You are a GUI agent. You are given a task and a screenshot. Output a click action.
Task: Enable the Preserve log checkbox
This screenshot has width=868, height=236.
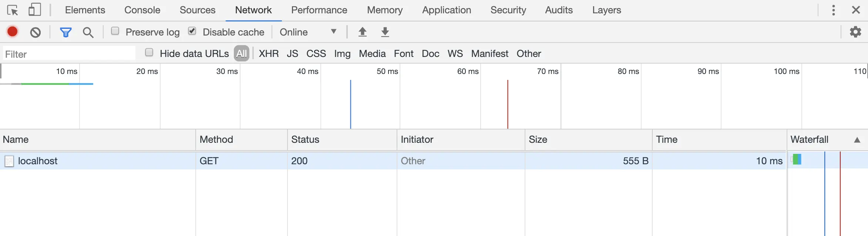pyautogui.click(x=115, y=31)
